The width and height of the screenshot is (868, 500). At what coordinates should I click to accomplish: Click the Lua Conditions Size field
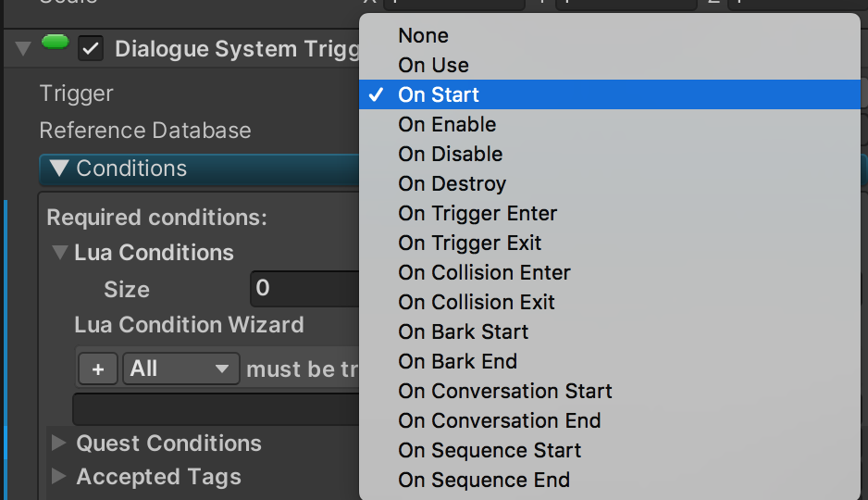pyautogui.click(x=305, y=289)
